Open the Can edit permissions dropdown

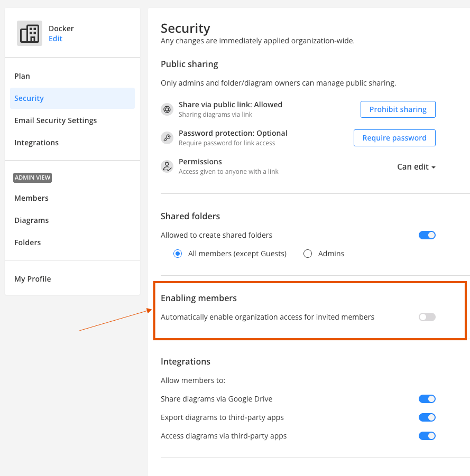[x=416, y=166]
